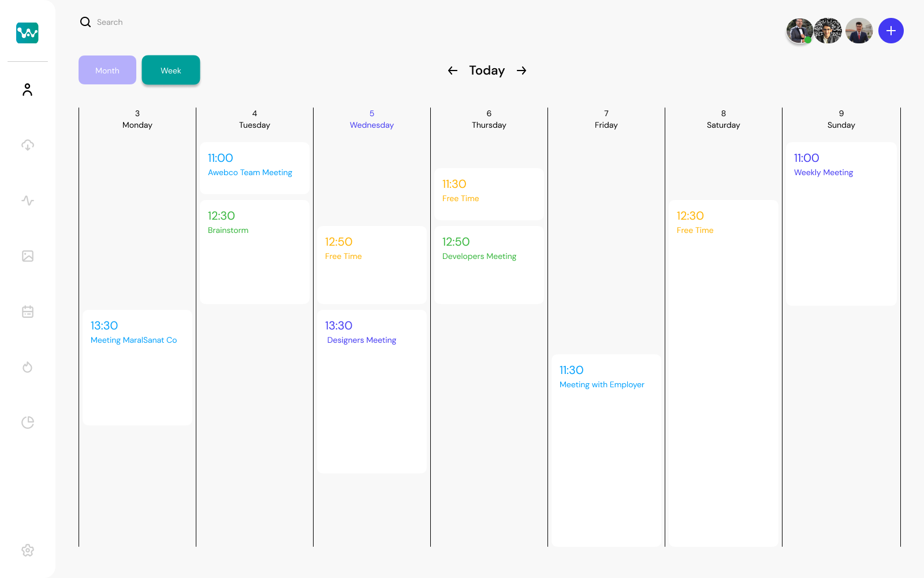The image size is (924, 578).
Task: Open the profile person icon in the sidebar
Action: coord(27,90)
